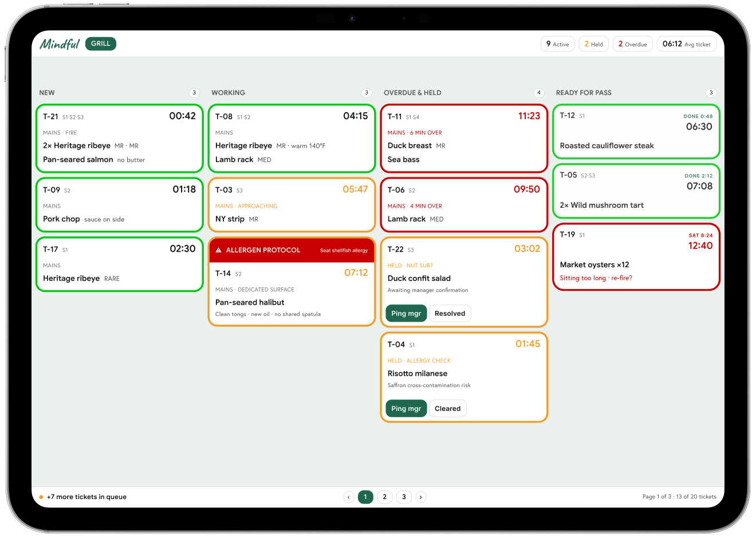Viewport: 756px width, 538px height.
Task: Click the 11:23 timer on T-11
Action: point(529,116)
